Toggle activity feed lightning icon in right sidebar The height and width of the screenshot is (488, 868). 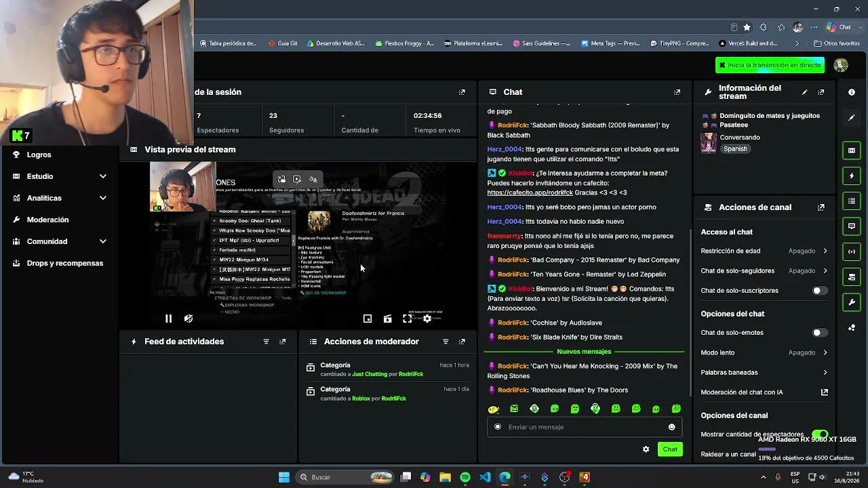click(x=852, y=176)
